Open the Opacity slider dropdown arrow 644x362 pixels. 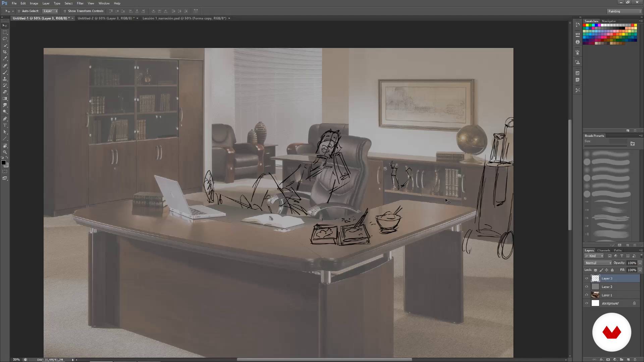coord(640,263)
